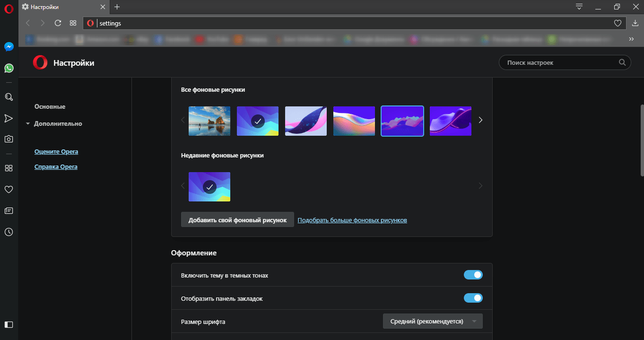
Task: Select 'Основные' settings category
Action: [x=50, y=106]
